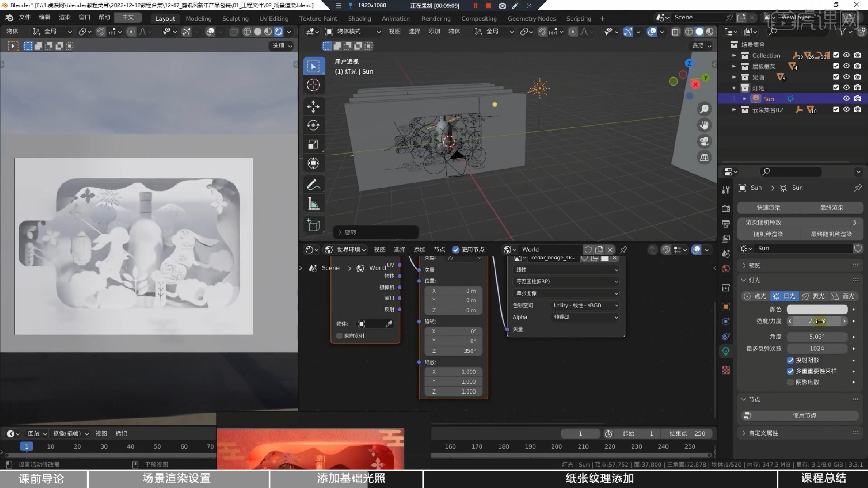Viewport: 868px width, 488px height.
Task: Open the 物体模式 mode dropdown
Action: click(353, 32)
